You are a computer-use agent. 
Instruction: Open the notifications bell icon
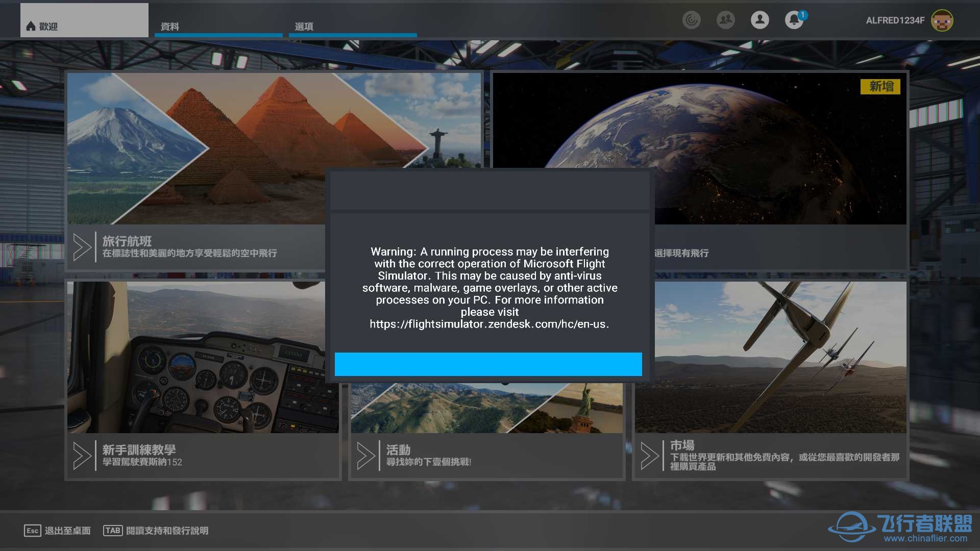794,20
